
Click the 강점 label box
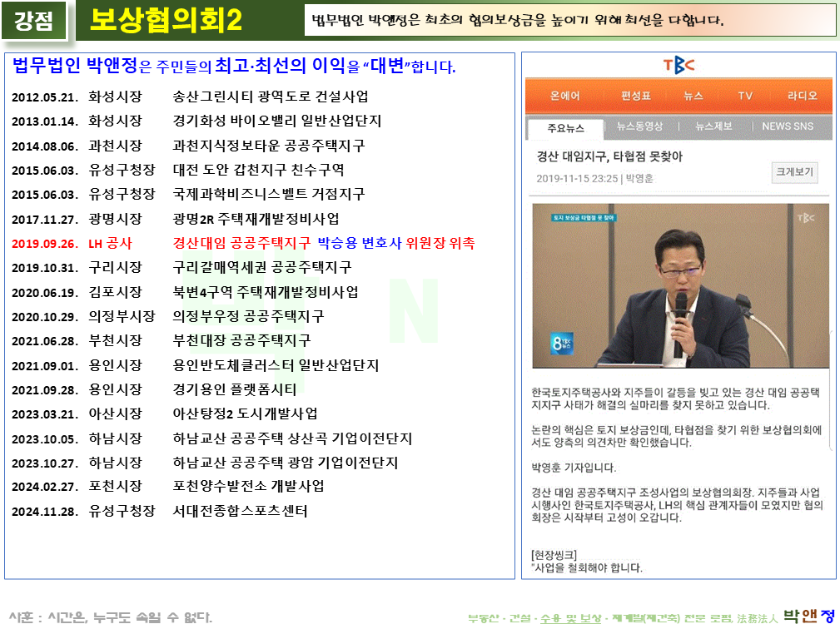click(x=34, y=20)
